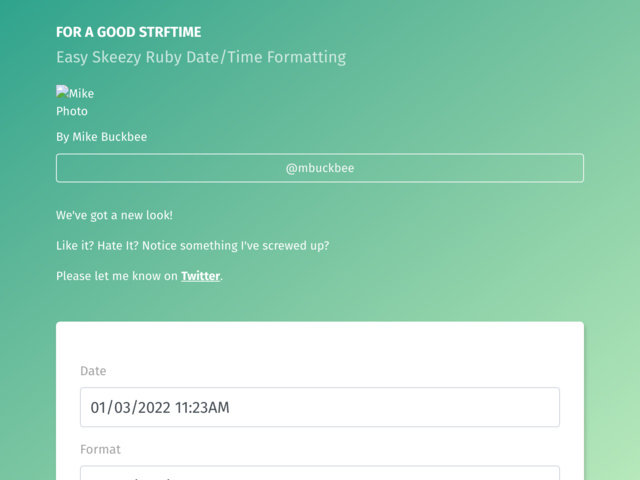Click the Like it? Hate It? paragraph

tap(193, 246)
